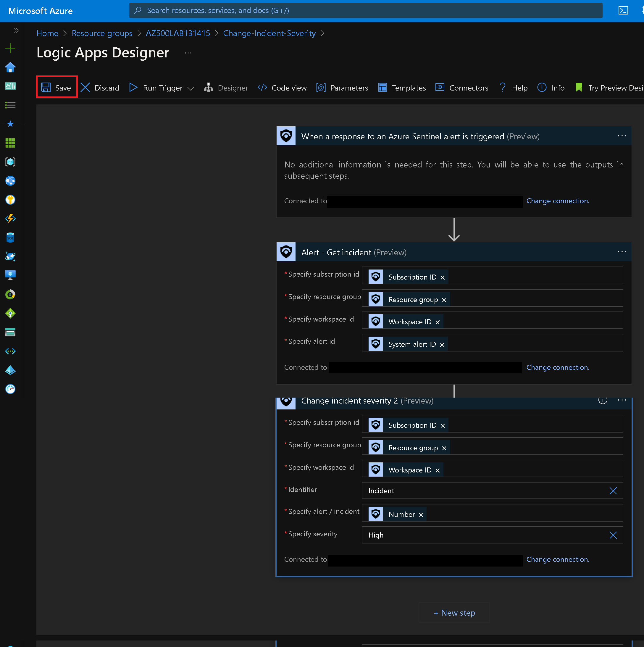This screenshot has width=644, height=647.
Task: Go to Home breadcrumb link
Action: (x=47, y=33)
